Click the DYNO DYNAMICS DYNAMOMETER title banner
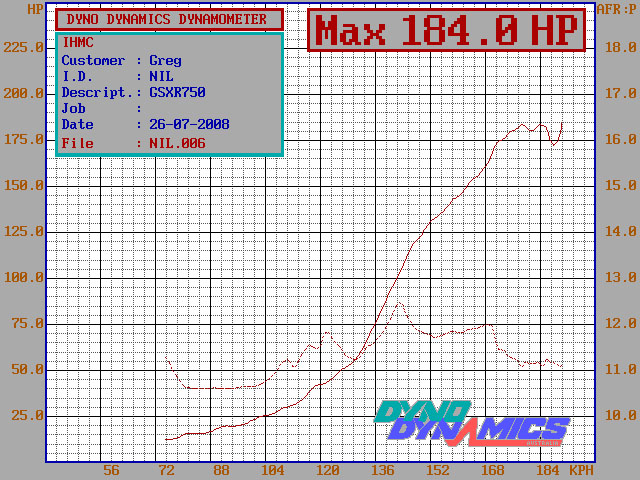 [169, 19]
